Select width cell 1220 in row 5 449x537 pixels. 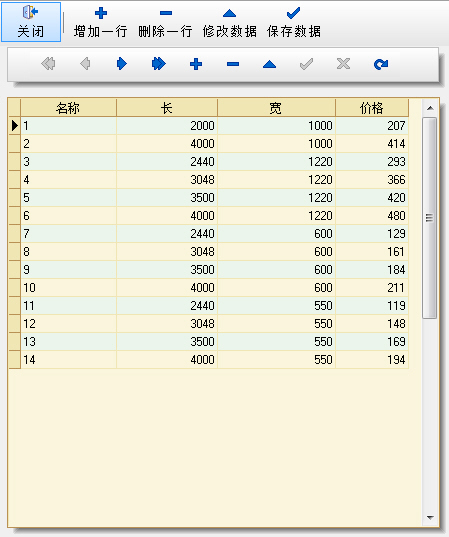[x=276, y=198]
